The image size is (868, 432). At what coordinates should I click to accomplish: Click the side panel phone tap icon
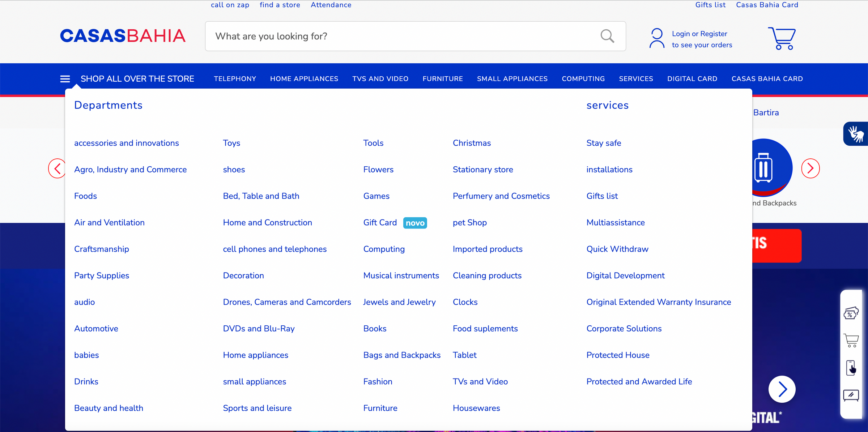851,368
